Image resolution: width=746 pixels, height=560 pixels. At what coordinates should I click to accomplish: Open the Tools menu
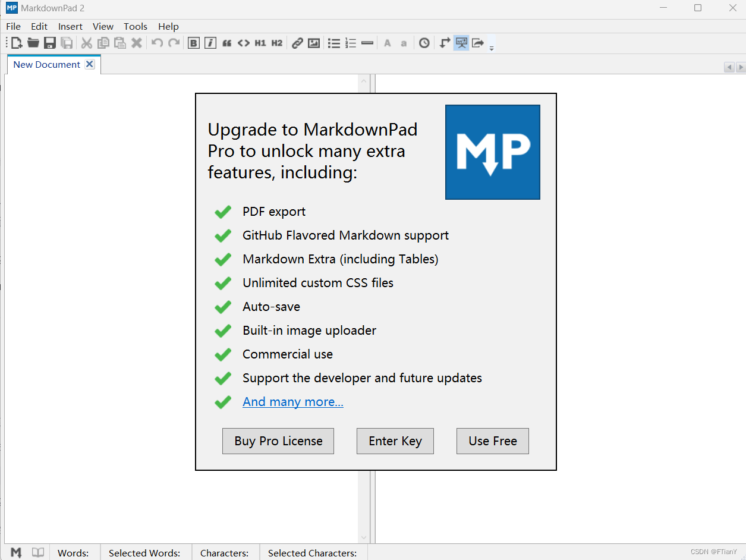point(136,26)
